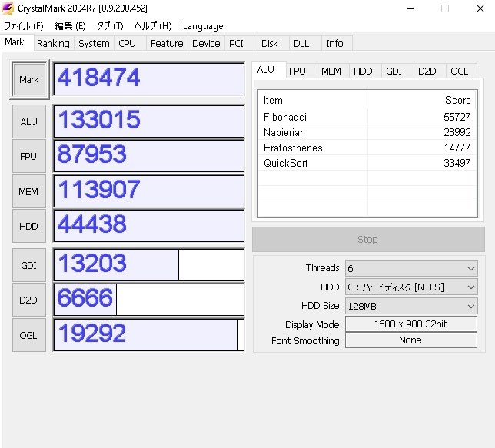Switch to the Ranking tab
This screenshot has height=448, width=495.
53,44
